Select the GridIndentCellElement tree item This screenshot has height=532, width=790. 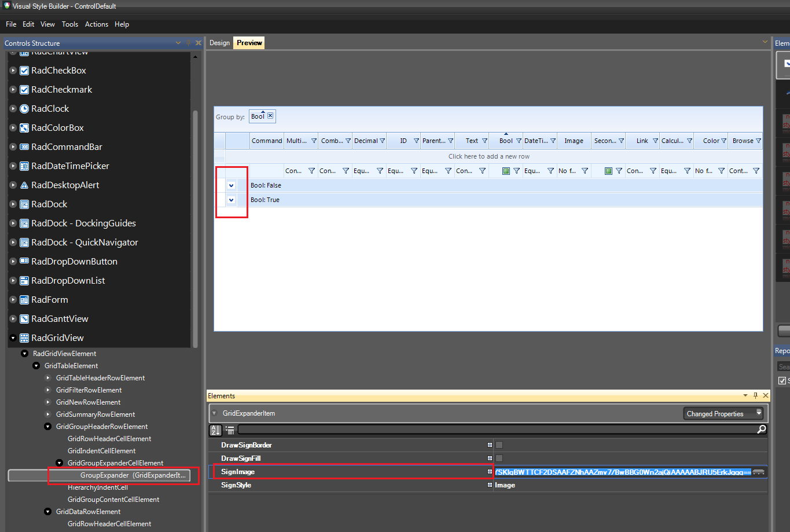click(x=102, y=451)
